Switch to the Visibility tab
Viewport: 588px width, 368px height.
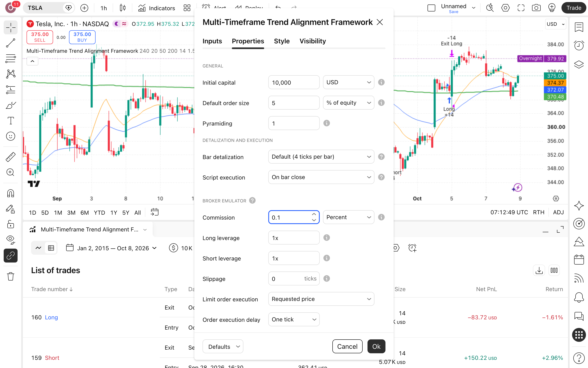point(312,41)
